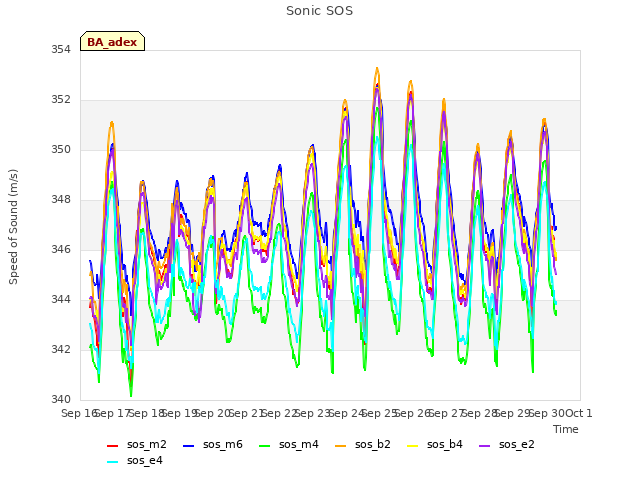The width and height of the screenshot is (640, 480).
Task: Click the cyan sos_e4 legend swatch
Action: pos(112,462)
